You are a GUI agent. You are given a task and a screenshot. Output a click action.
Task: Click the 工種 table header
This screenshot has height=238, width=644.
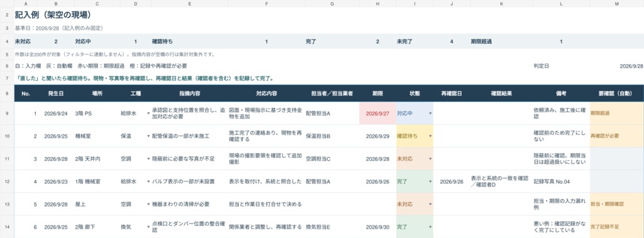136,94
